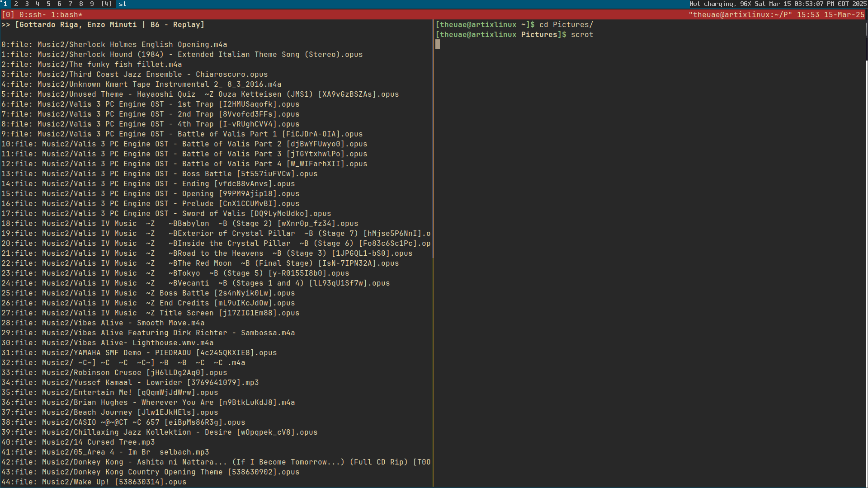Click entry Battle of Valis Part 3

pos(184,154)
